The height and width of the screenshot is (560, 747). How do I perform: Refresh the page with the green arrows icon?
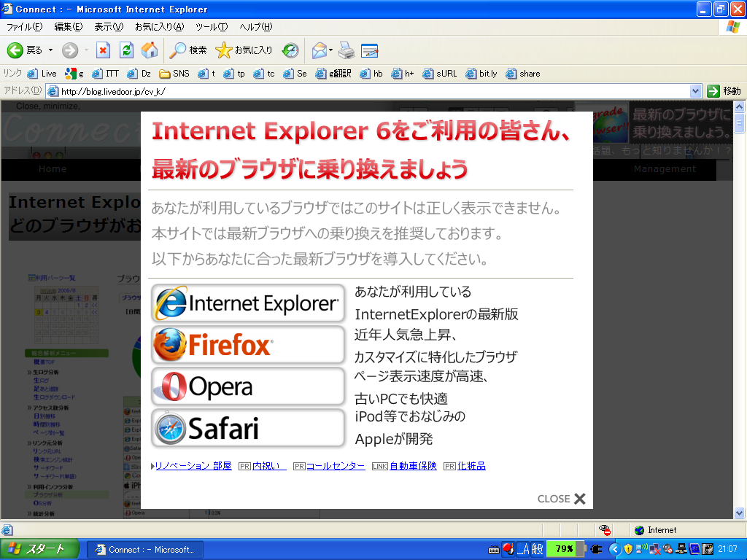(126, 50)
